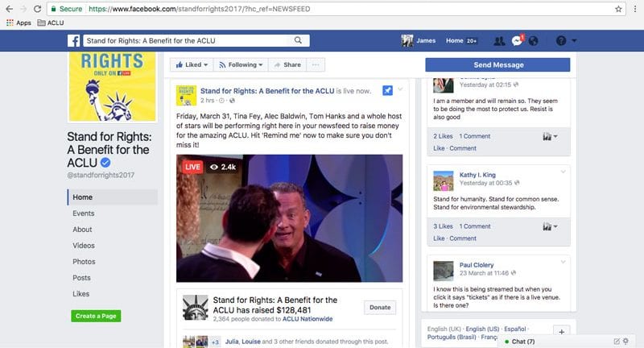Click the pinned post pin icon
The image size is (644, 348).
pos(387,90)
